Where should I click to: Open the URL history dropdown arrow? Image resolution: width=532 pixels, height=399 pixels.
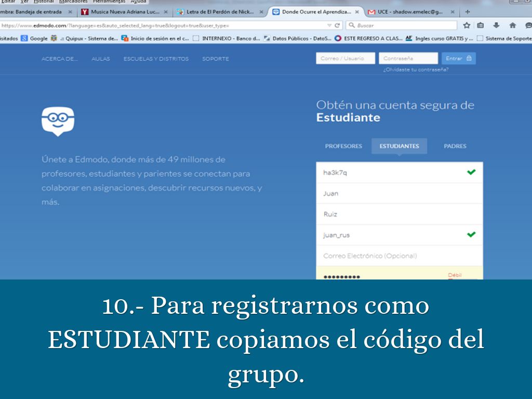coord(329,25)
